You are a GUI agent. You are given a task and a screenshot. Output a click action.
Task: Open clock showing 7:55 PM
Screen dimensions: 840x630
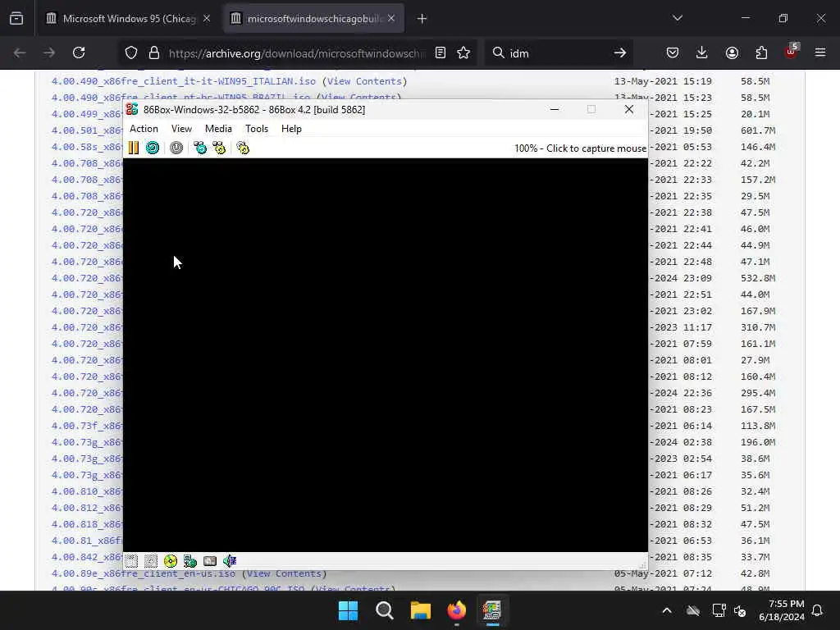(x=782, y=610)
